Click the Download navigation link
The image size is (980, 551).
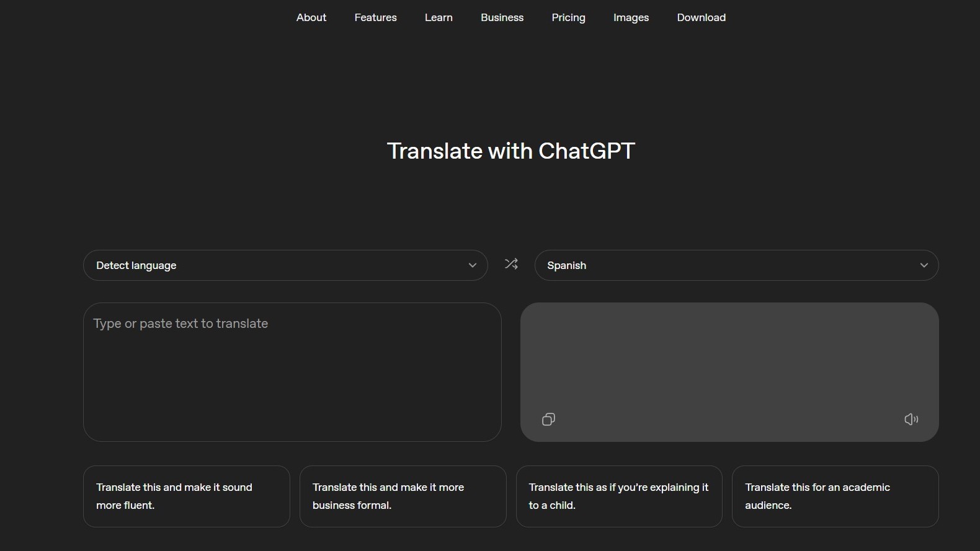pyautogui.click(x=701, y=17)
